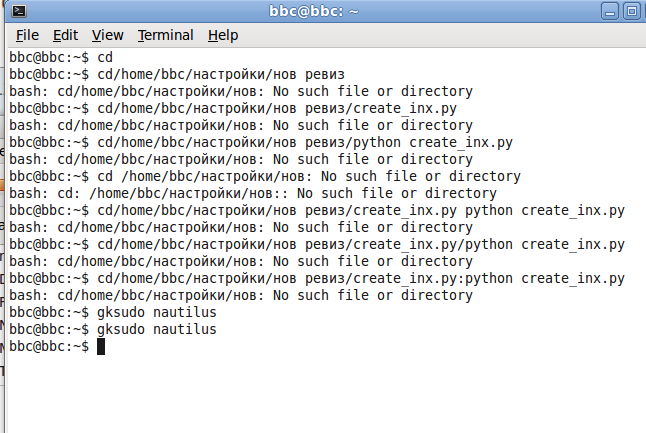Click the terminal icon in the title bar

tap(12, 12)
